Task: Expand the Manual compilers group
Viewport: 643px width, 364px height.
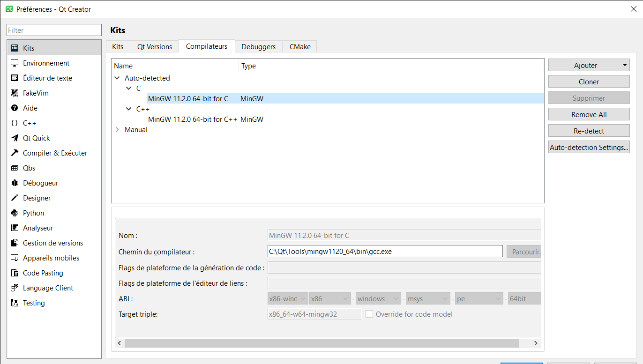Action: point(117,130)
